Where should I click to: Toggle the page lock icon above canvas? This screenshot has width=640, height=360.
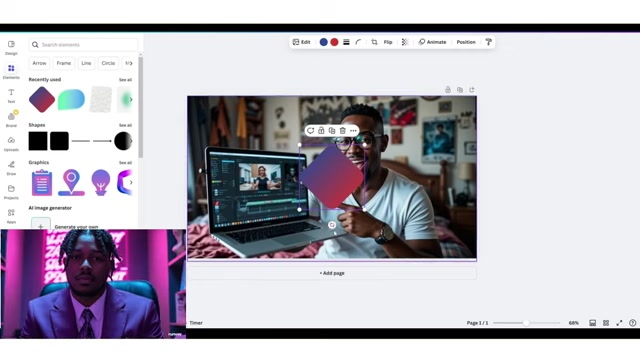448,90
